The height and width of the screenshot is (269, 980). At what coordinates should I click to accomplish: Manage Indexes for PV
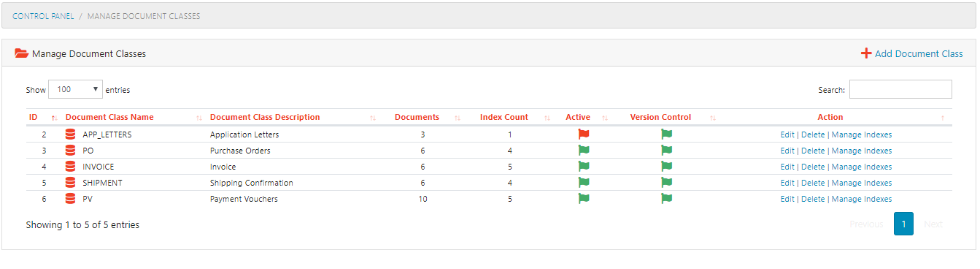[x=862, y=199]
